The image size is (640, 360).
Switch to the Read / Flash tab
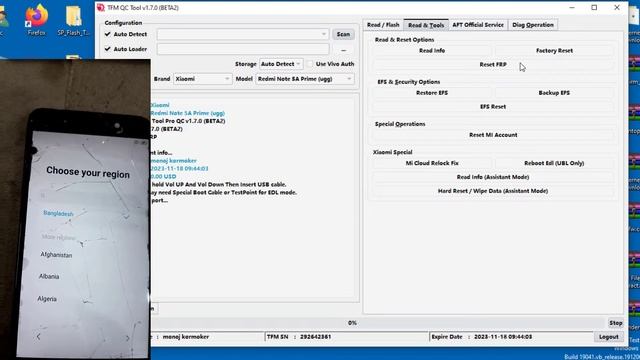[x=383, y=25]
